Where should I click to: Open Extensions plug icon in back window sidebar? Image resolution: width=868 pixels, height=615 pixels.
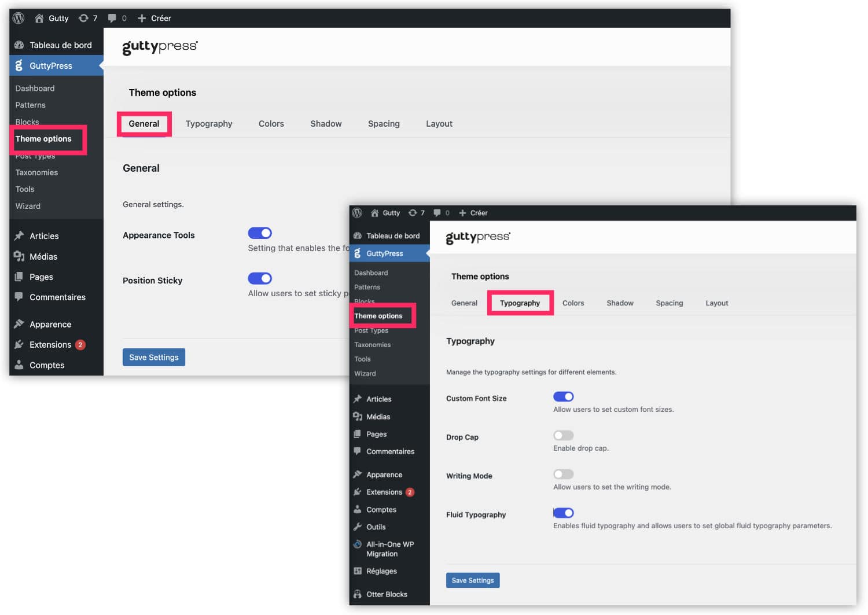pos(19,344)
